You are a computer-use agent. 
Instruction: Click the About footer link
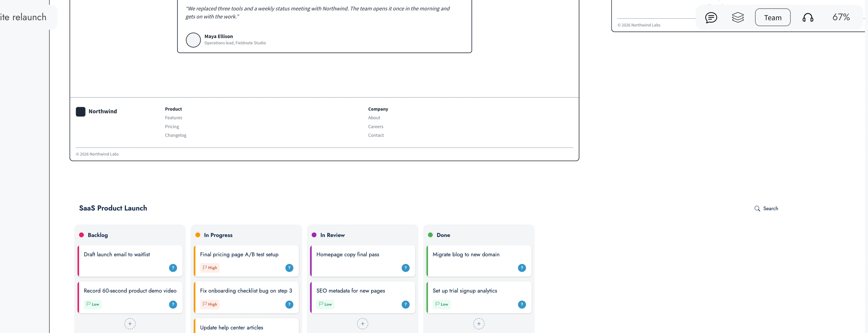(x=374, y=118)
